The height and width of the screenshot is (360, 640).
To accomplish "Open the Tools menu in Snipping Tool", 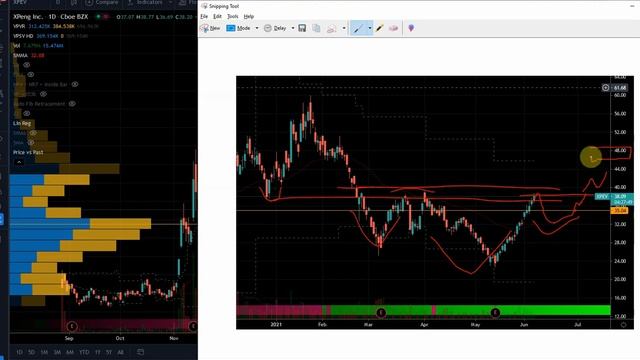I will [233, 16].
